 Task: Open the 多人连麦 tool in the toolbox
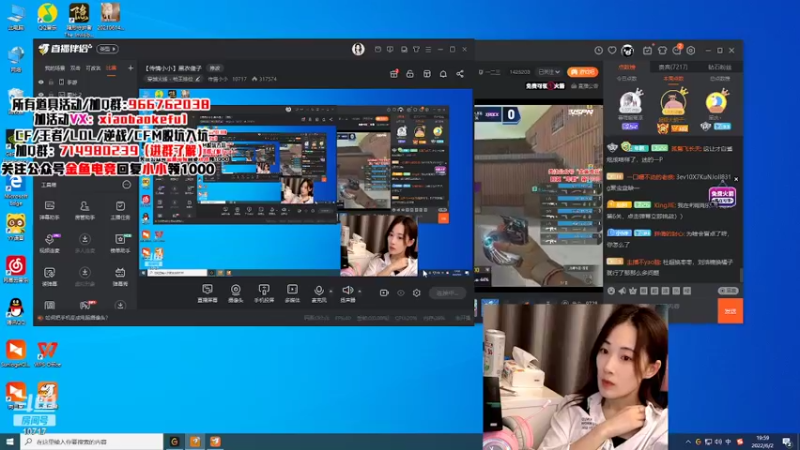point(85,243)
